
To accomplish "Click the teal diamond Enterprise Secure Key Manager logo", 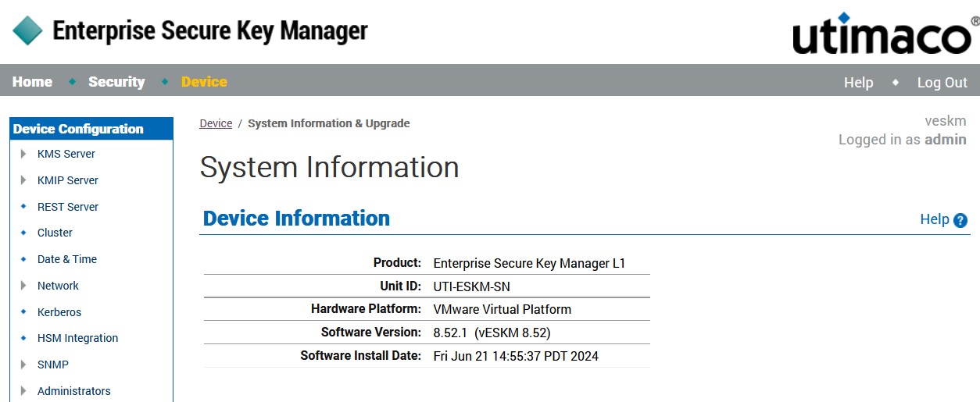I will pos(28,30).
